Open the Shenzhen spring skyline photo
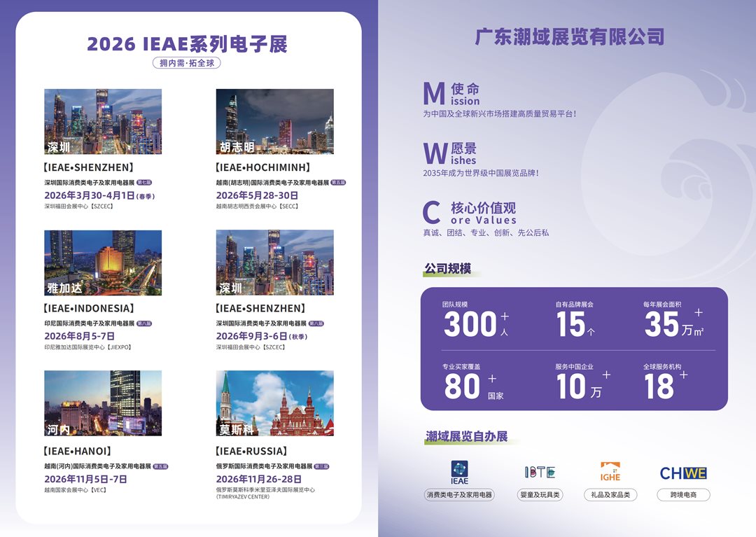The width and height of the screenshot is (756, 537). tap(103, 122)
